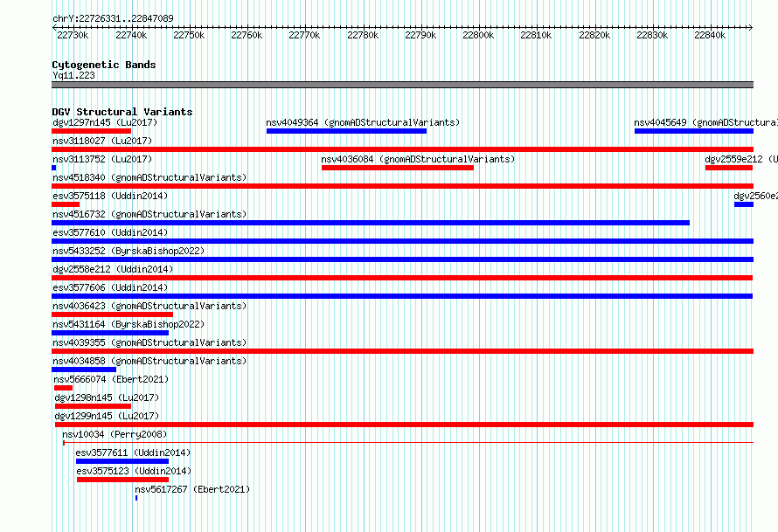Open esv3575118 (Uddin2014) label
Image resolution: width=778 pixels, height=532 pixels.
coord(110,196)
